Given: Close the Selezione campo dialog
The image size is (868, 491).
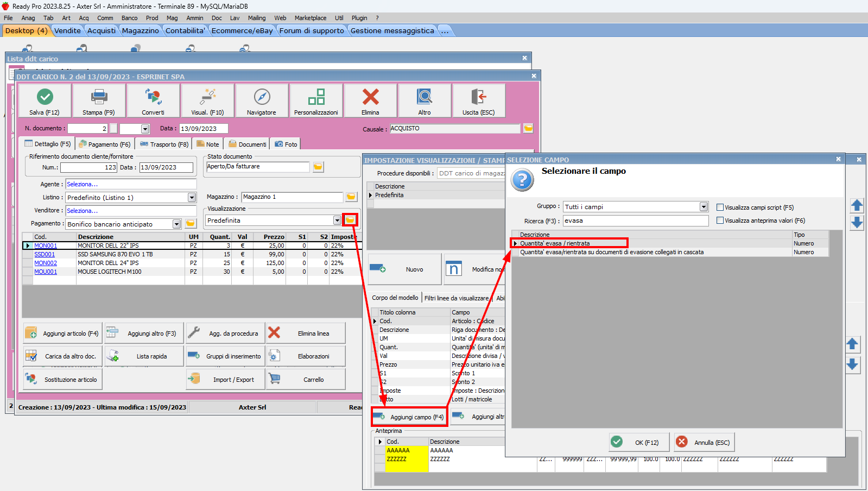Looking at the screenshot, I should click(x=838, y=159).
